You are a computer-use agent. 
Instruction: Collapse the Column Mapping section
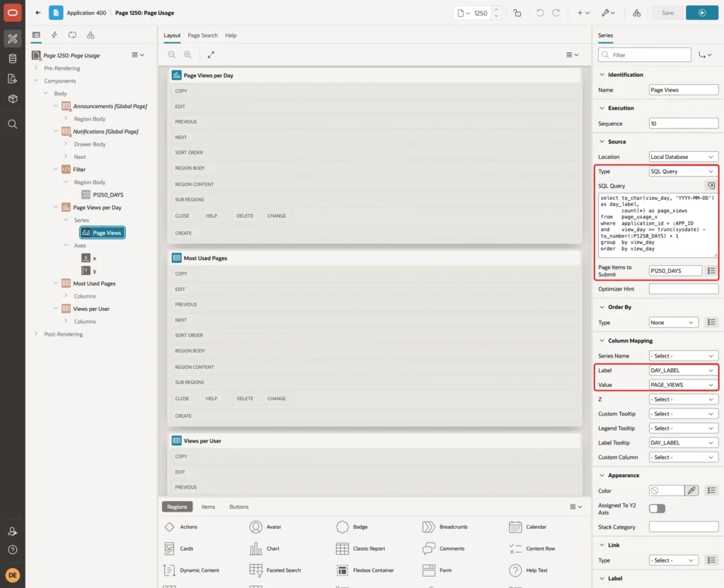602,341
